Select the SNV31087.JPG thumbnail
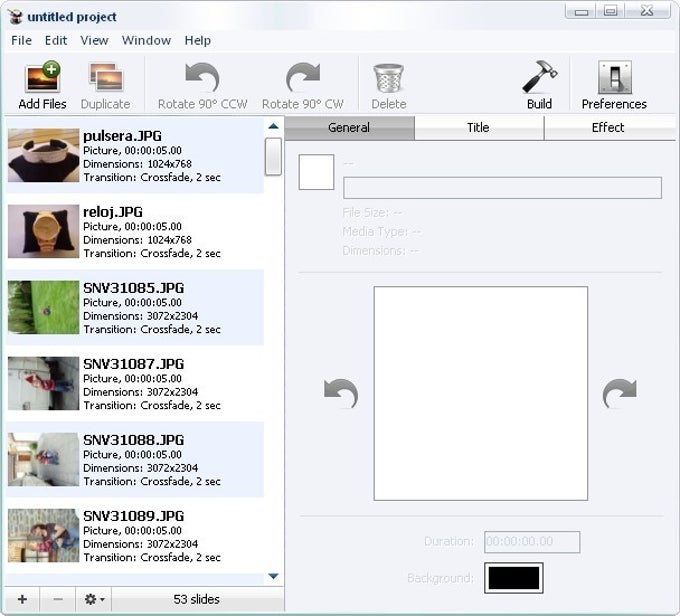This screenshot has width=680, height=616. 43,383
